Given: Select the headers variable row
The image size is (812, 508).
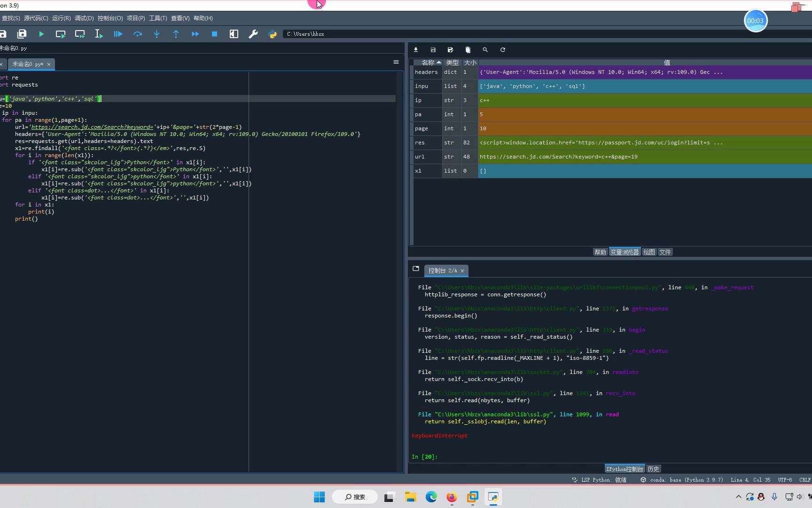Looking at the screenshot, I should (x=613, y=72).
